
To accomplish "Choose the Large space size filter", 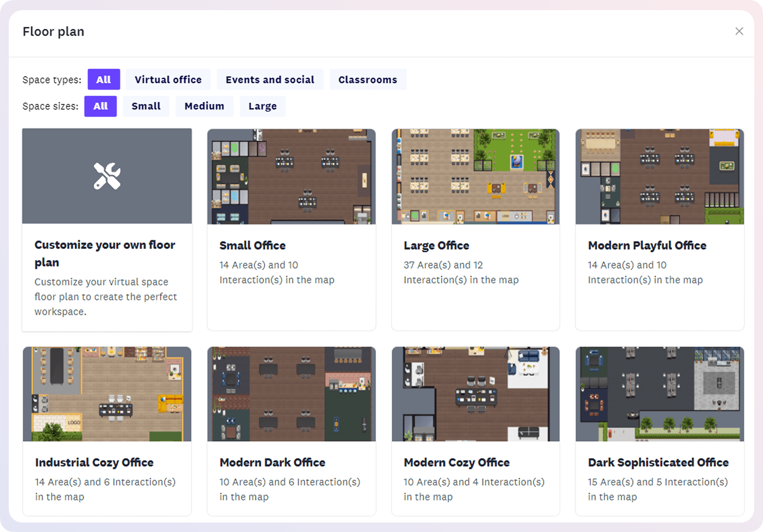I will (263, 106).
